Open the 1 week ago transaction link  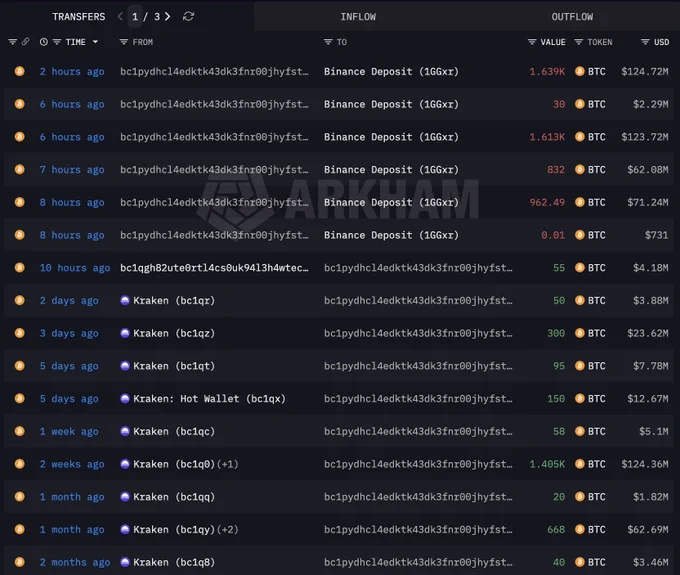[x=69, y=431]
